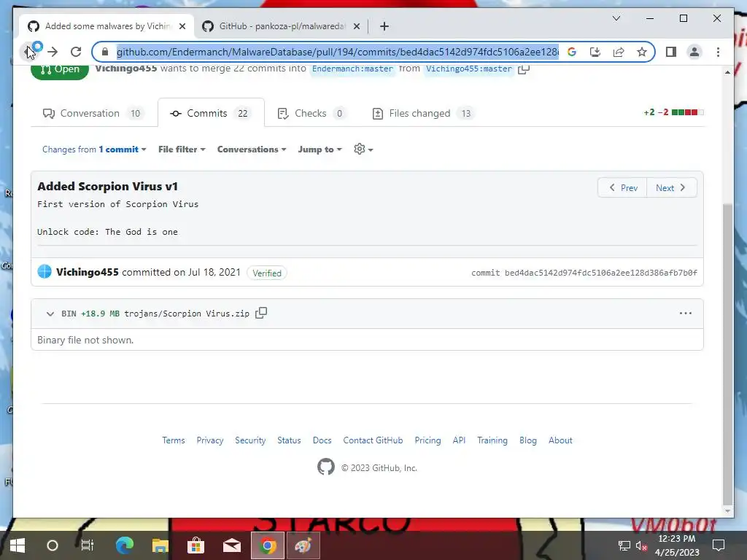Share this page icon
Screen dimensions: 747x560
[619, 52]
